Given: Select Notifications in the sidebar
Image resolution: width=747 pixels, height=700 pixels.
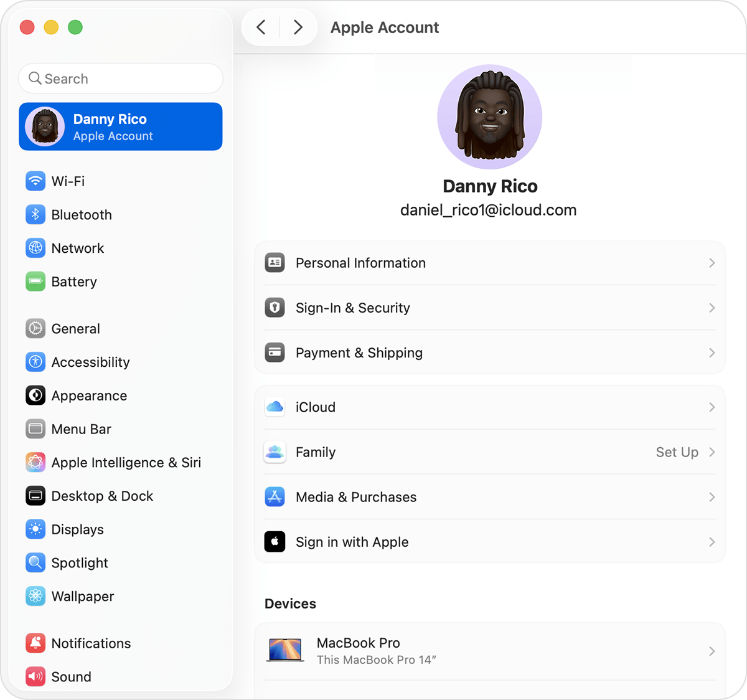Looking at the screenshot, I should pos(35,643).
